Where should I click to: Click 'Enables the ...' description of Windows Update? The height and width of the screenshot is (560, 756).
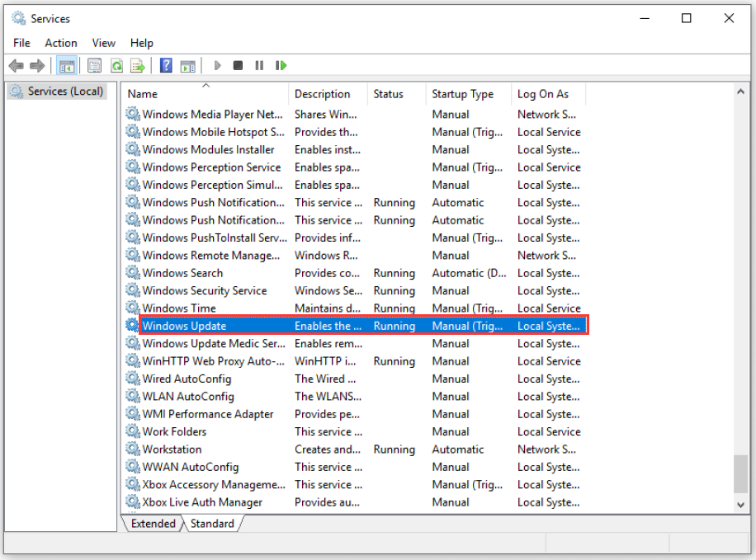tap(328, 326)
